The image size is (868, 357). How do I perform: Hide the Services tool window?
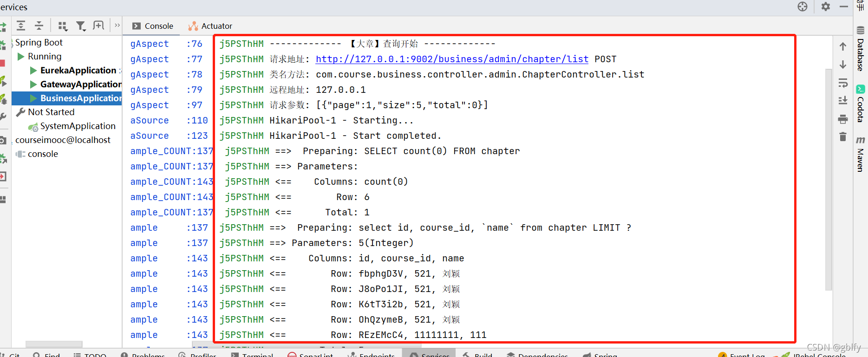pyautogui.click(x=844, y=6)
